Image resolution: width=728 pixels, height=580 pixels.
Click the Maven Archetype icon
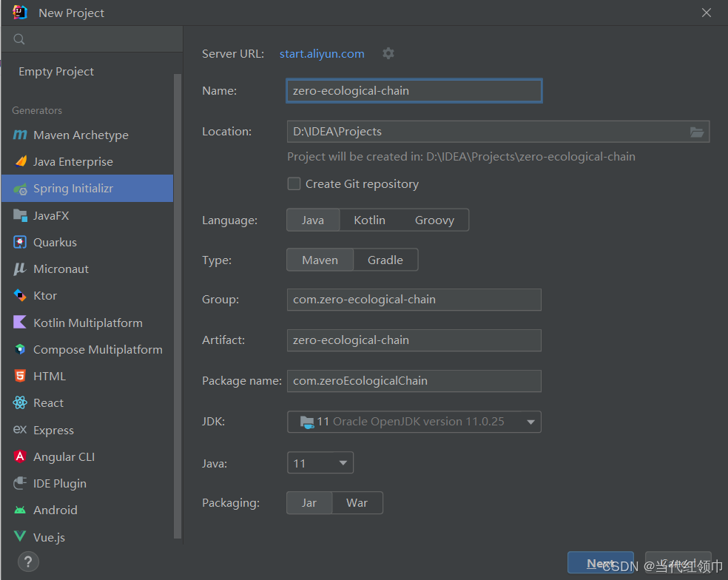pos(20,135)
